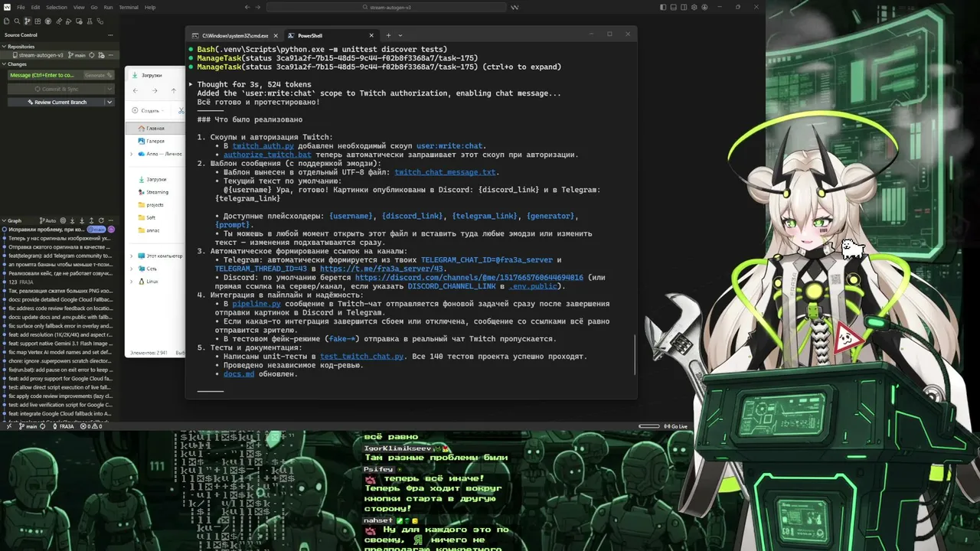
Task: Click the Source Control panel more actions
Action: [x=112, y=34]
